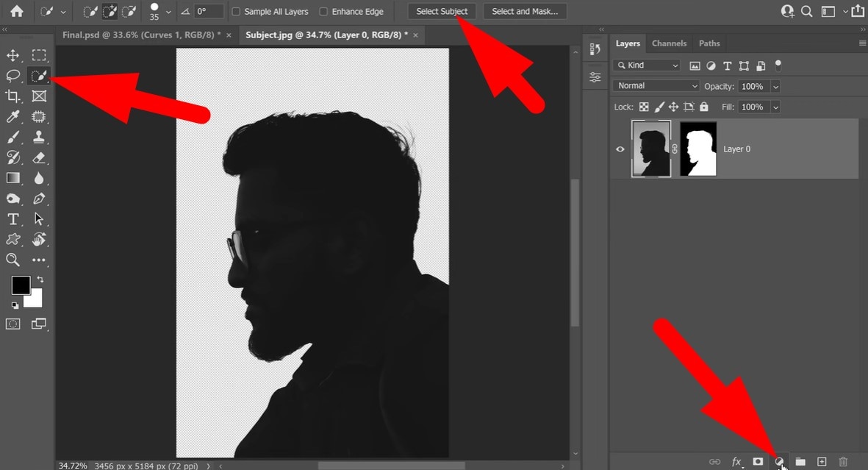868x470 pixels.
Task: Open the Normal blend mode dropdown
Action: point(656,86)
